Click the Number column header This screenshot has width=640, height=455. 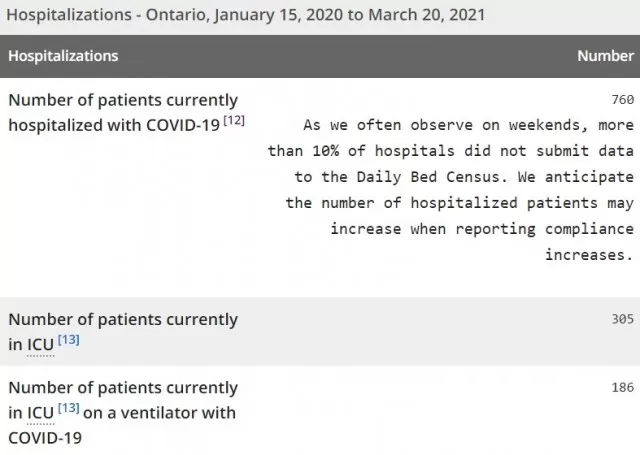point(606,56)
